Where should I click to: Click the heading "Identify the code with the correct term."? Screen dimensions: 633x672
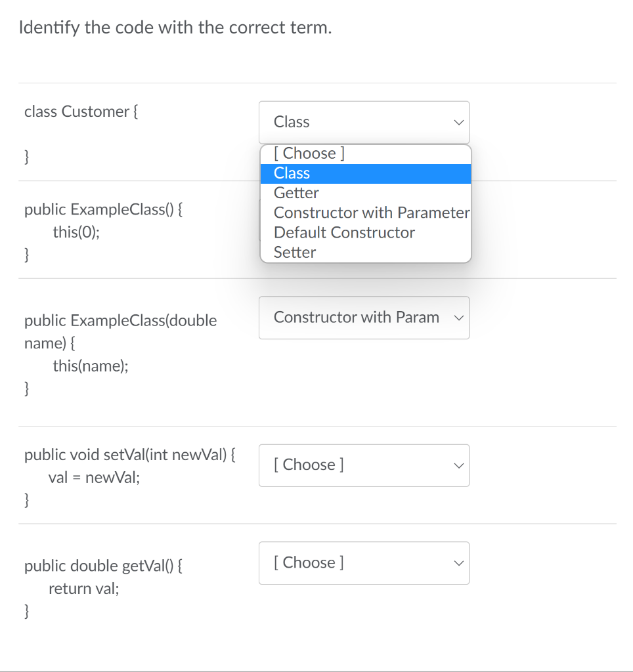[x=177, y=28]
